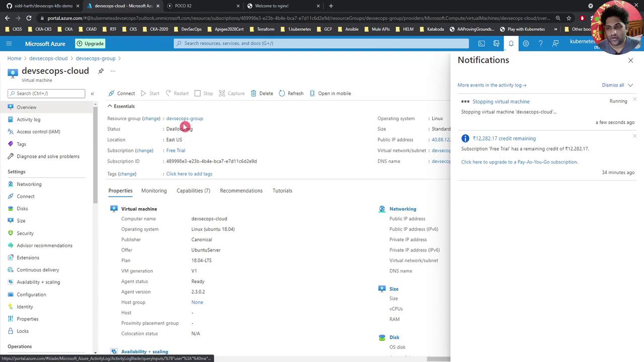The height and width of the screenshot is (362, 644).
Task: Open the devsecops-group resource group link
Action: (185, 119)
